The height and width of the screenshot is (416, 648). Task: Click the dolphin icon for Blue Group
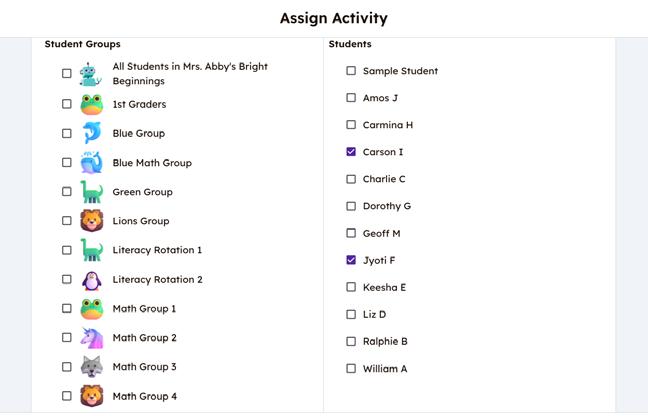point(92,133)
